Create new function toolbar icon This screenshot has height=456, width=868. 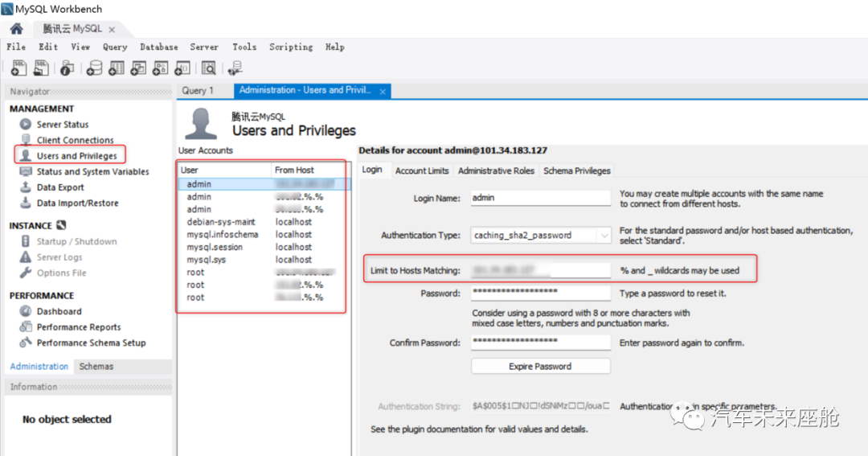[x=182, y=68]
